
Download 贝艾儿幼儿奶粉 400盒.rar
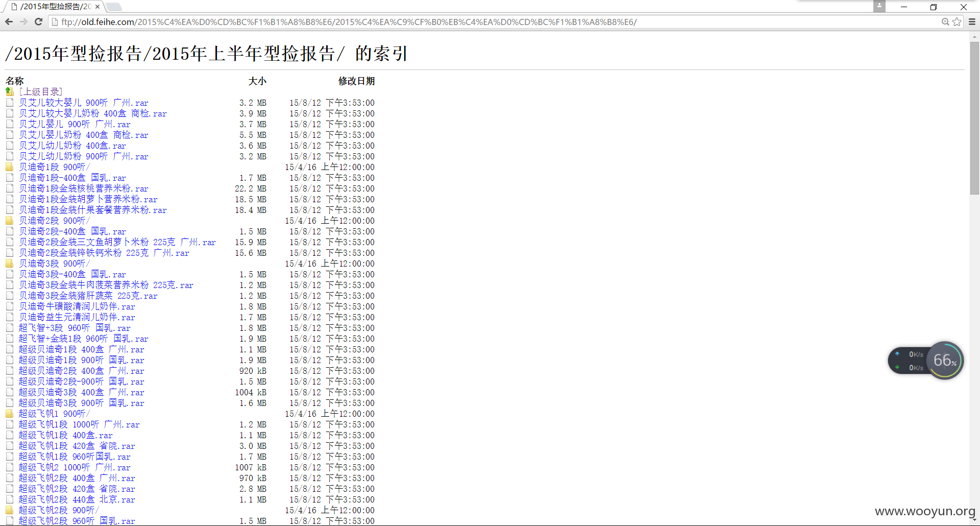[72, 146]
